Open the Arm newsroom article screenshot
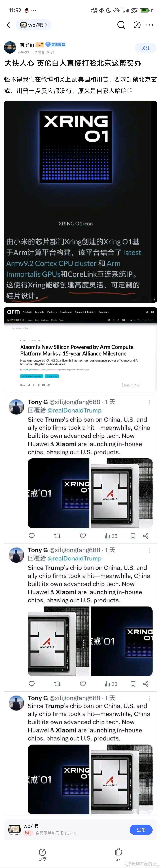This screenshot has width=161, height=868. pos(80,349)
